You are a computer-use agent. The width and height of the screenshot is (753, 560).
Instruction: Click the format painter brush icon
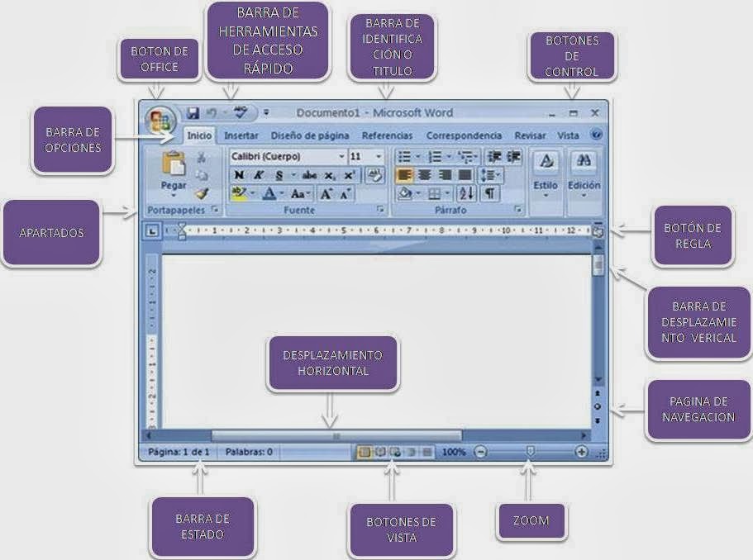pos(202,193)
